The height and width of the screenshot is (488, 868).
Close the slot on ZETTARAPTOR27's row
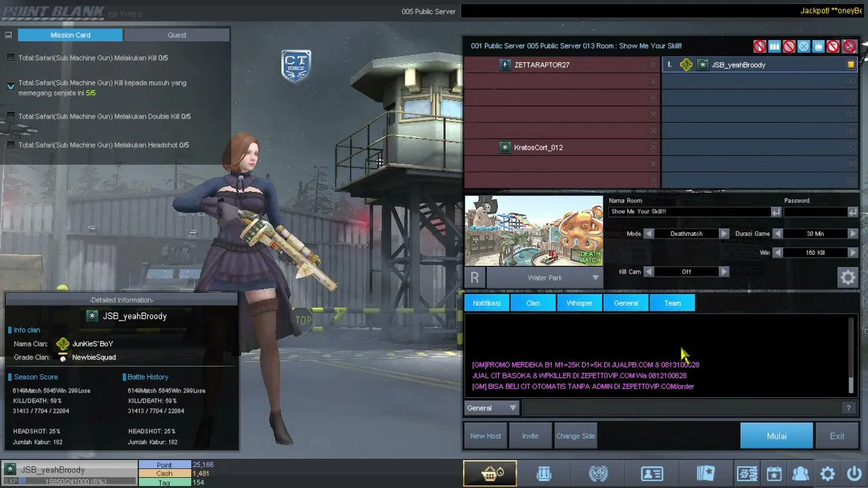pos(654,65)
